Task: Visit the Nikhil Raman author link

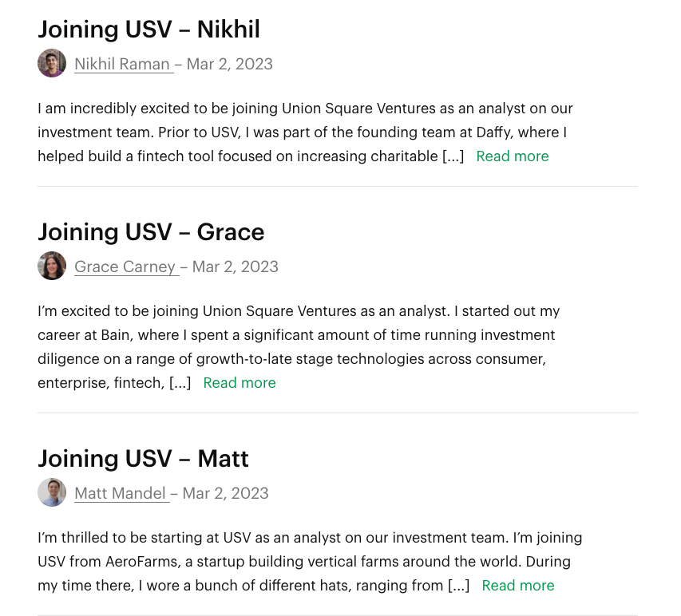Action: click(x=124, y=65)
